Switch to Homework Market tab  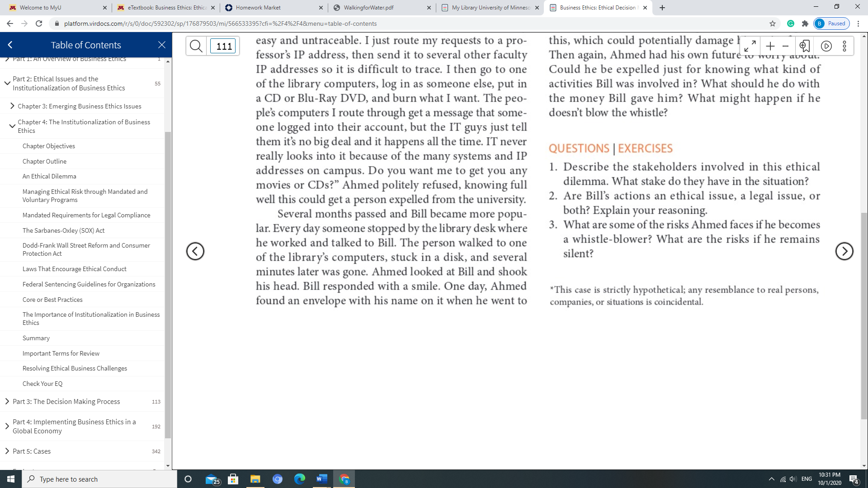[274, 8]
